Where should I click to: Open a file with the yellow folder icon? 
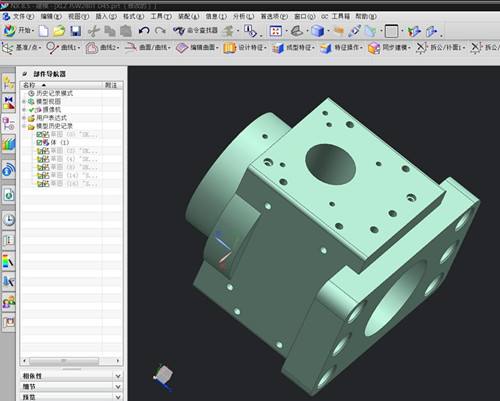(59, 31)
